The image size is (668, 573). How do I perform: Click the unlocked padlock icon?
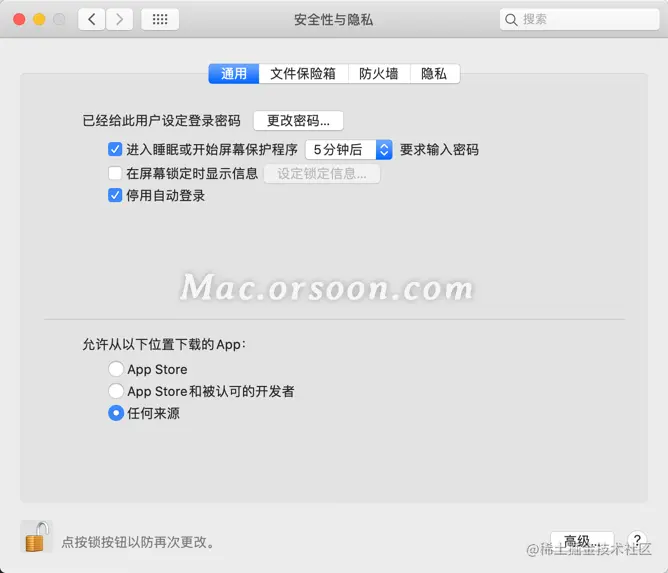36,536
